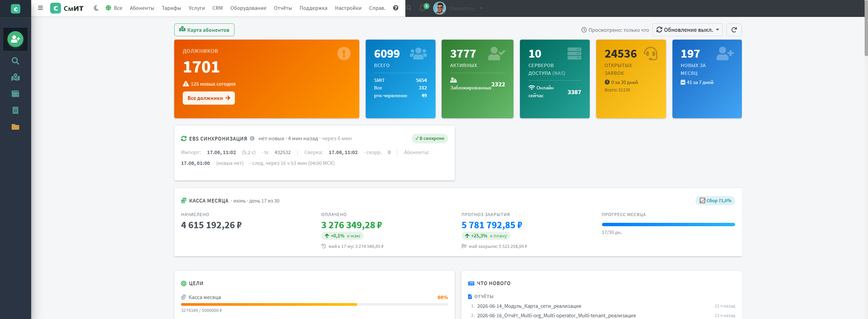
Task: Open the Настройки menu
Action: point(348,8)
